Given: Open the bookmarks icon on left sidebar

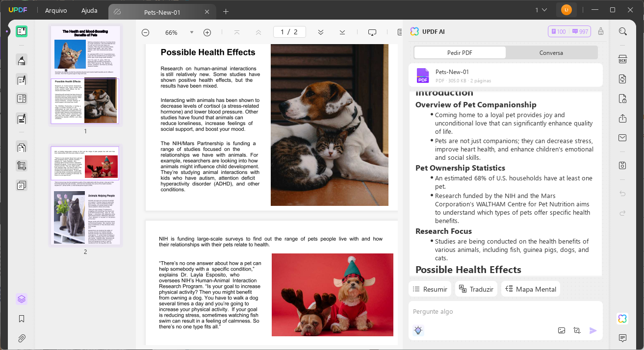Looking at the screenshot, I should pyautogui.click(x=21, y=319).
